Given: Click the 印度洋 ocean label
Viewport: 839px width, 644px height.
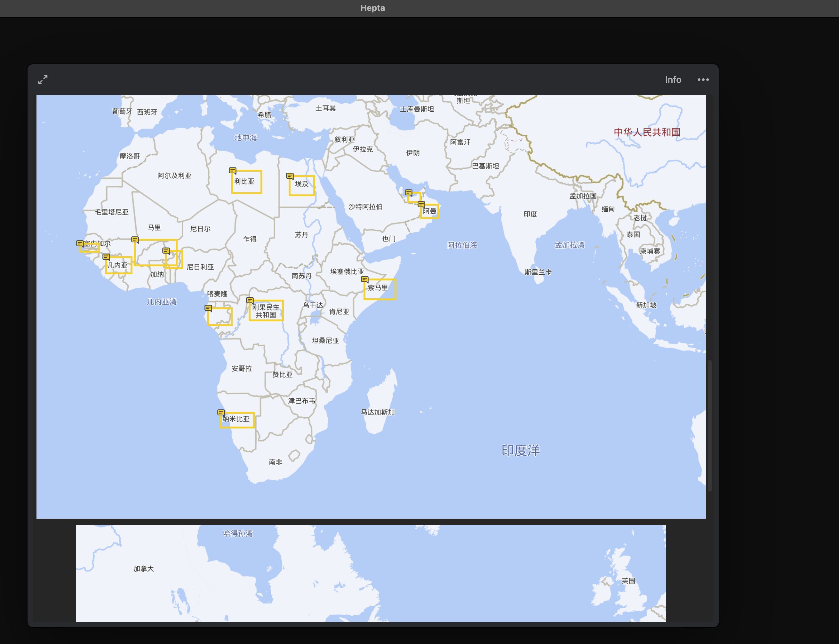Looking at the screenshot, I should [521, 450].
